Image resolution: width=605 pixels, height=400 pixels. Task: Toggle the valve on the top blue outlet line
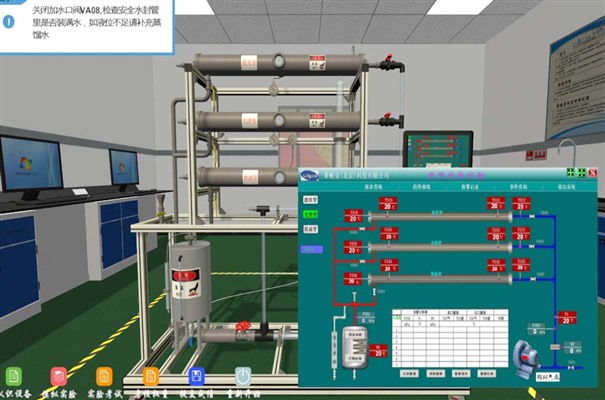(532, 216)
